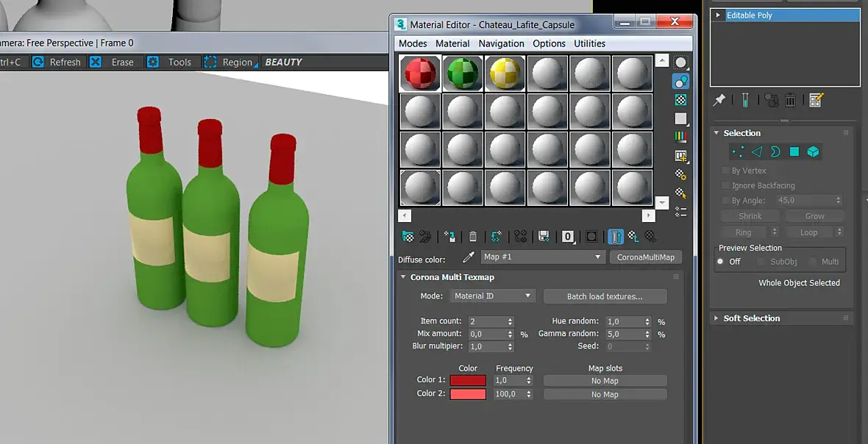Select Element sub-object level cube icon
The height and width of the screenshot is (444, 868).
point(813,151)
